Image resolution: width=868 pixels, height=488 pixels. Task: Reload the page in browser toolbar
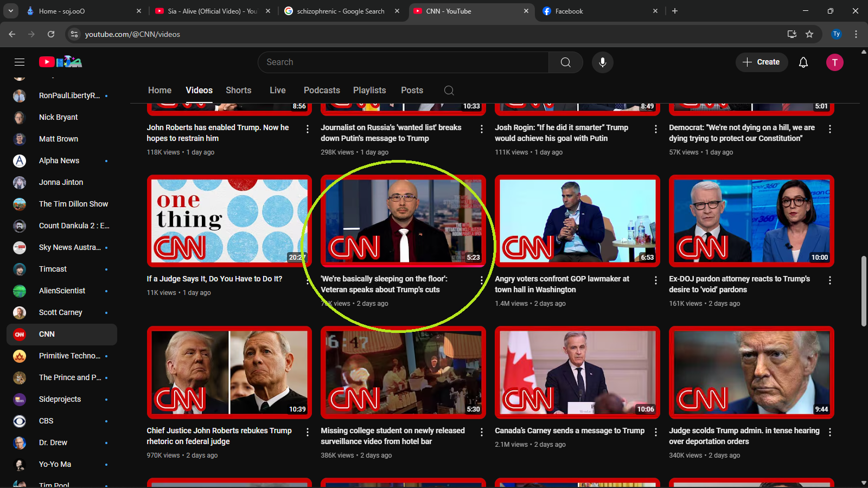[51, 34]
